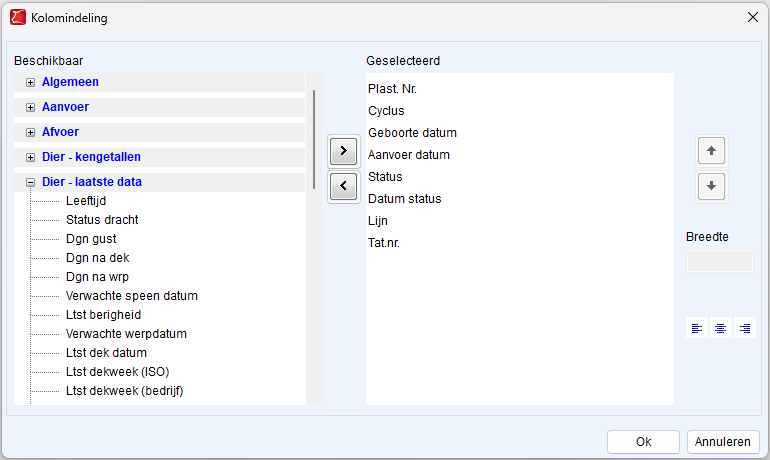Select the Afvoer category label

pyautogui.click(x=60, y=132)
